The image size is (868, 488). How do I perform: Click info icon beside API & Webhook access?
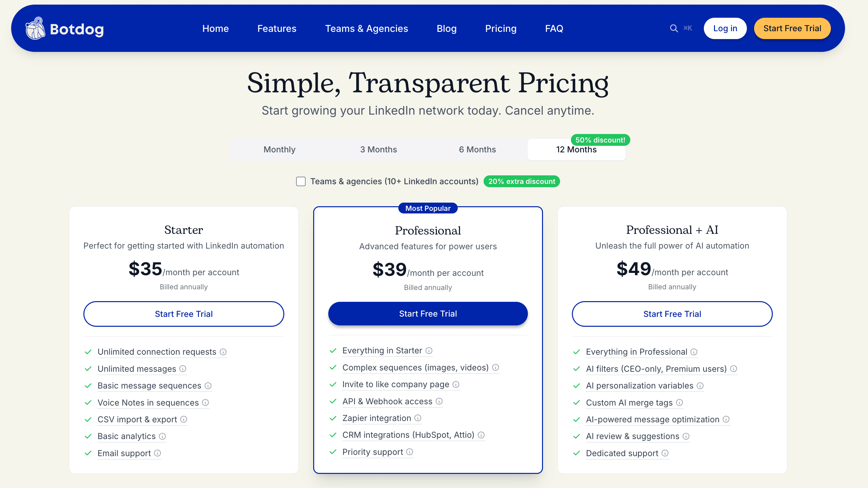click(439, 401)
